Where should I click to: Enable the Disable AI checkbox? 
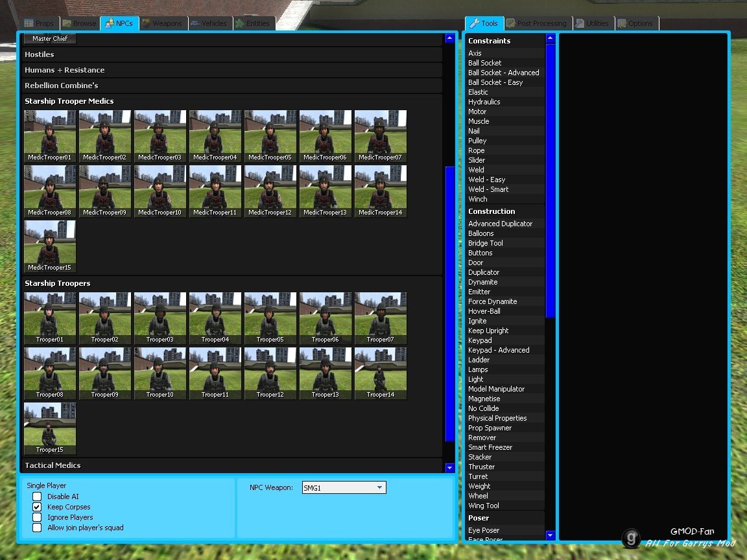point(37,496)
